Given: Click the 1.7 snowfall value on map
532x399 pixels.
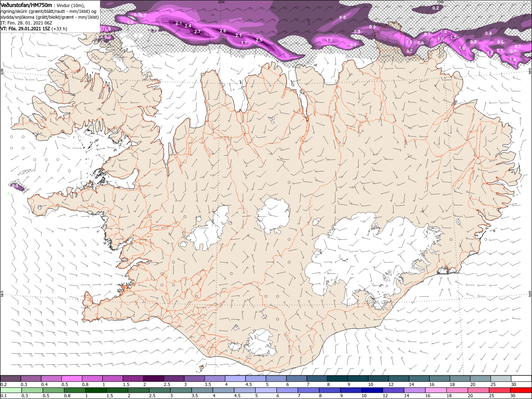Looking at the screenshot, I should coord(244,43).
